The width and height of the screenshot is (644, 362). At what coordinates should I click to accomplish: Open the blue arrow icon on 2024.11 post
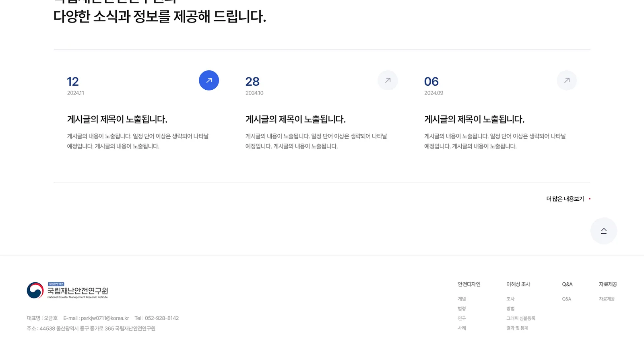pos(209,80)
